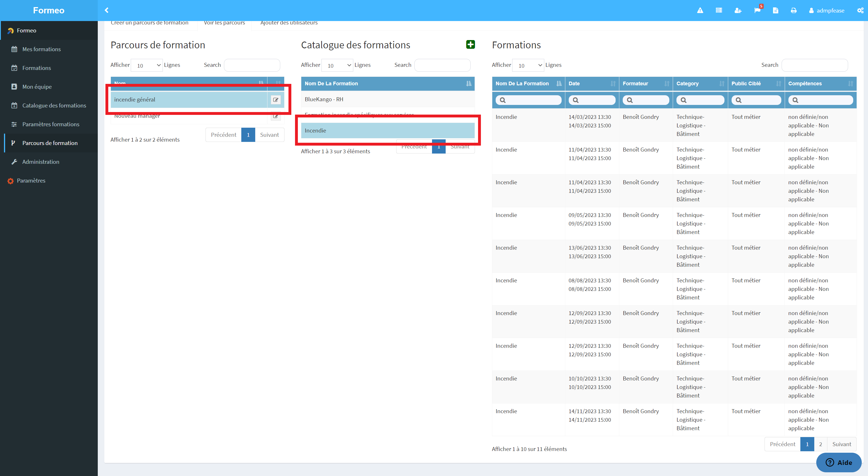Click the warning triangle icon
The height and width of the screenshot is (476, 868).
700,11
